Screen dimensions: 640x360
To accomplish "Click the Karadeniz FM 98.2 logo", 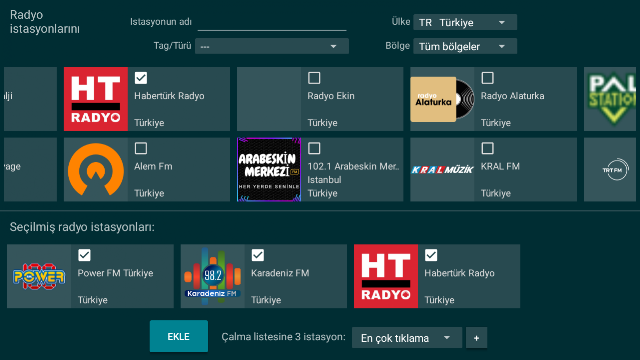I will (x=213, y=276).
